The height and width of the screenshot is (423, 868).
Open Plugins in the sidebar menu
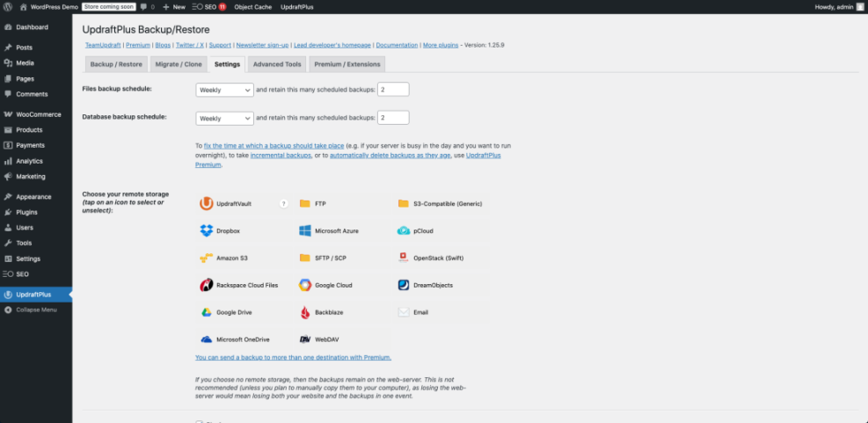(36, 212)
